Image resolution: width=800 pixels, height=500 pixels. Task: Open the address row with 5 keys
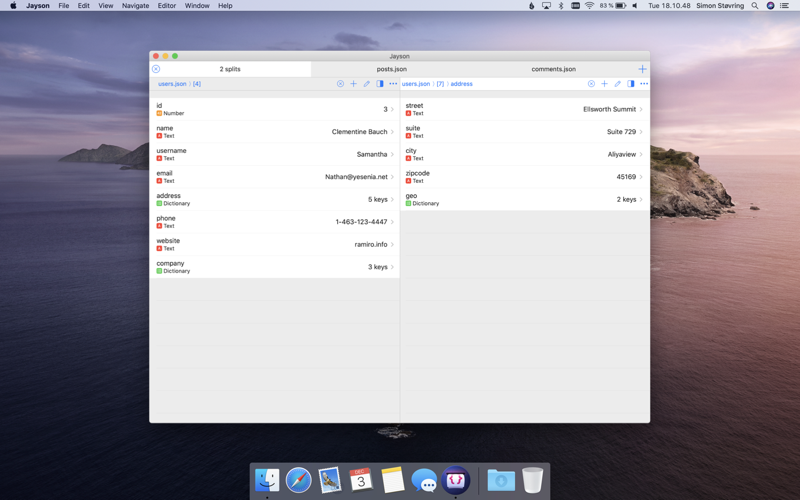[x=274, y=199]
